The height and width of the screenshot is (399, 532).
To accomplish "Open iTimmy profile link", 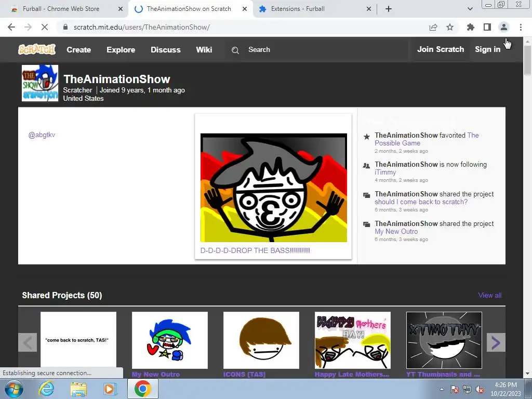I will 385,172.
